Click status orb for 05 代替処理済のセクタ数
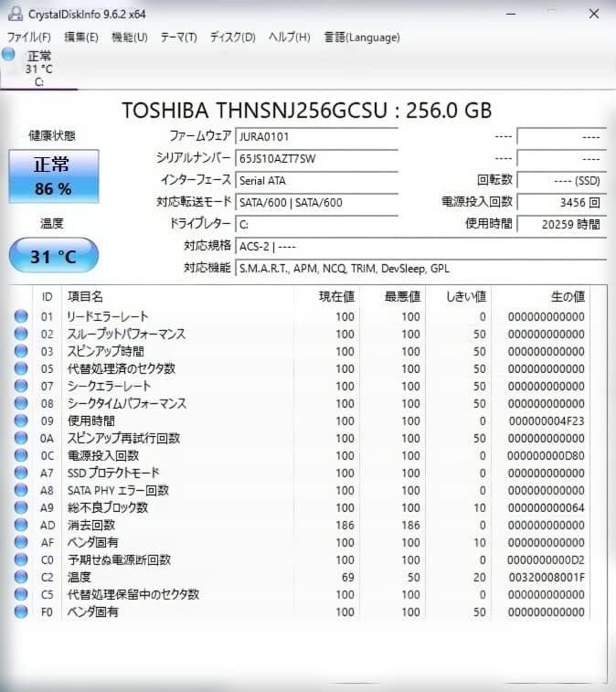This screenshot has height=692, width=616. click(x=21, y=368)
